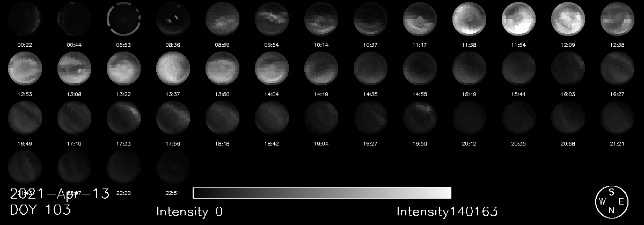The height and width of the screenshot is (225, 644).
Task: Click the compass orientation icon
Action: (611, 201)
